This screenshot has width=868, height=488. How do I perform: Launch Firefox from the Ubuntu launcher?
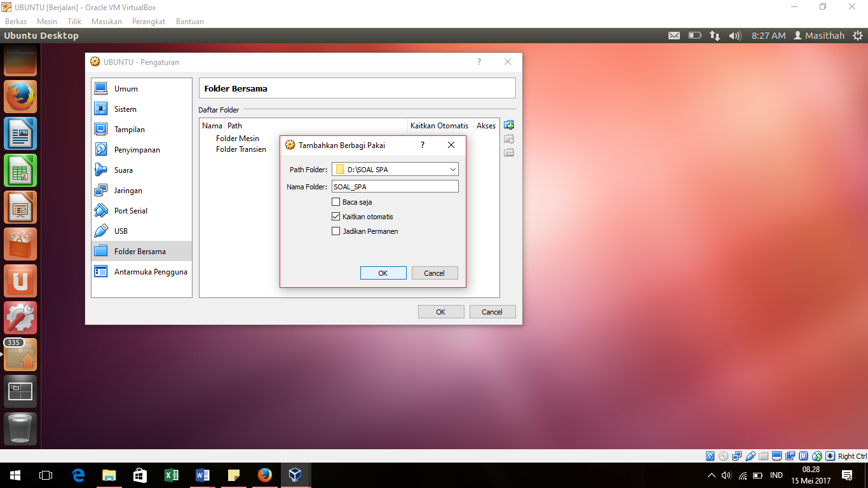pyautogui.click(x=20, y=97)
